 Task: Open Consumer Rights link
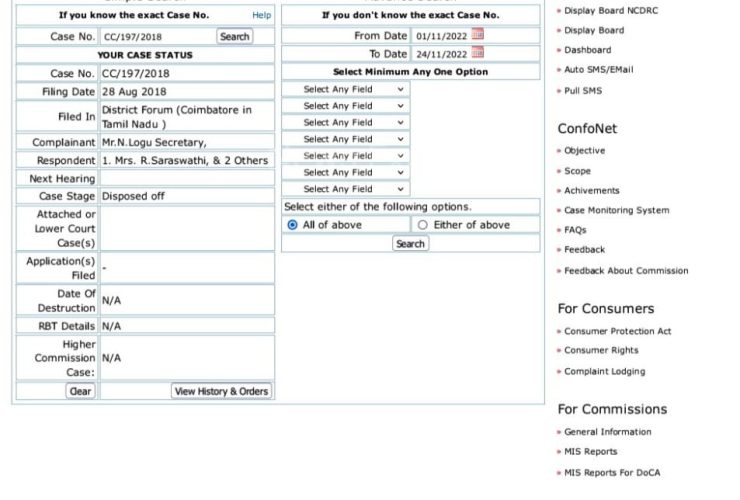(x=601, y=350)
